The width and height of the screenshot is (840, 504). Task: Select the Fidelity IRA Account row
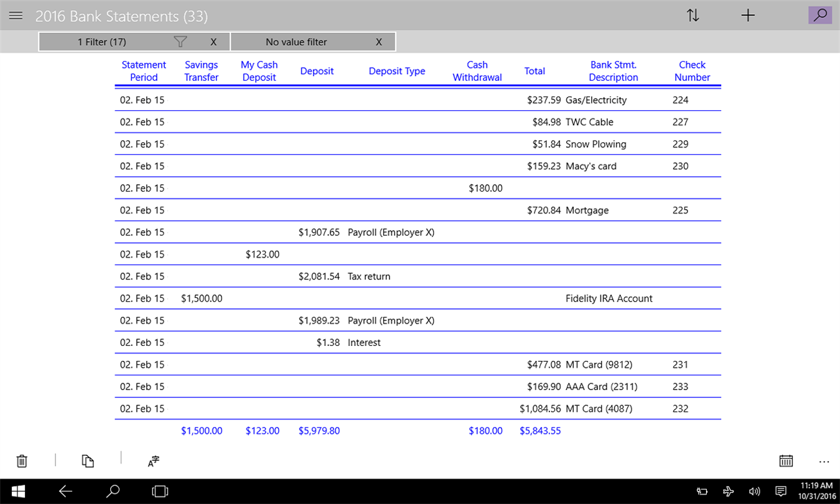tap(418, 298)
